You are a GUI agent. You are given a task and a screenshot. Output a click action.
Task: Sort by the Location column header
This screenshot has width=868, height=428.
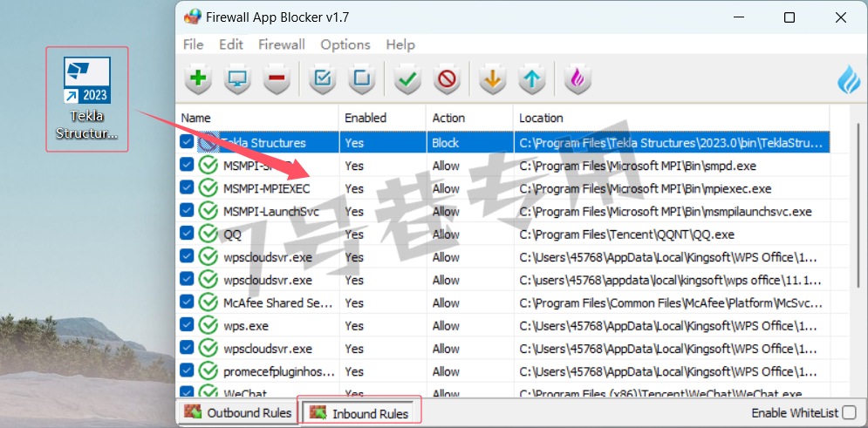(x=672, y=118)
